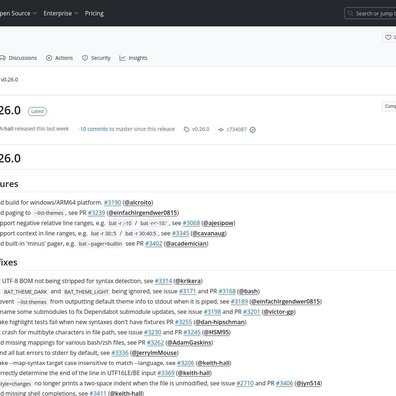Focus the Search or jump to field
The height and width of the screenshot is (396, 396).
coord(370,13)
